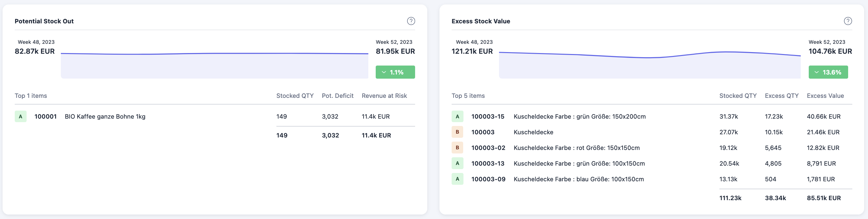
Task: Sort by Pot. Deficit column header
Action: (x=337, y=96)
